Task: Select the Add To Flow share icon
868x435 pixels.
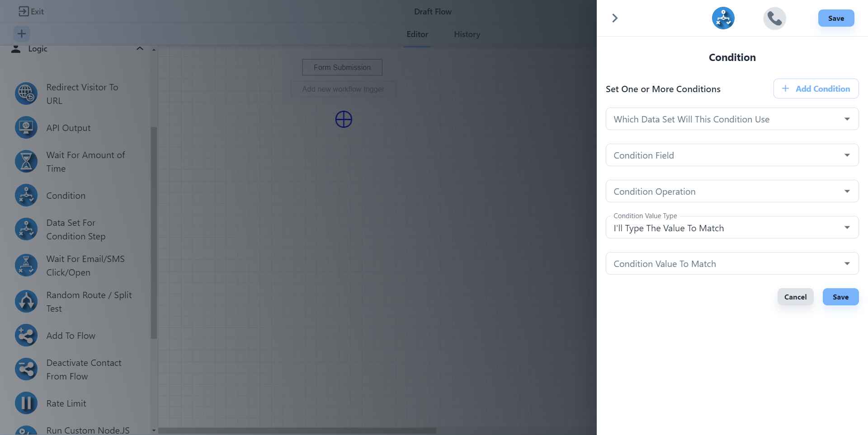Action: pyautogui.click(x=26, y=336)
